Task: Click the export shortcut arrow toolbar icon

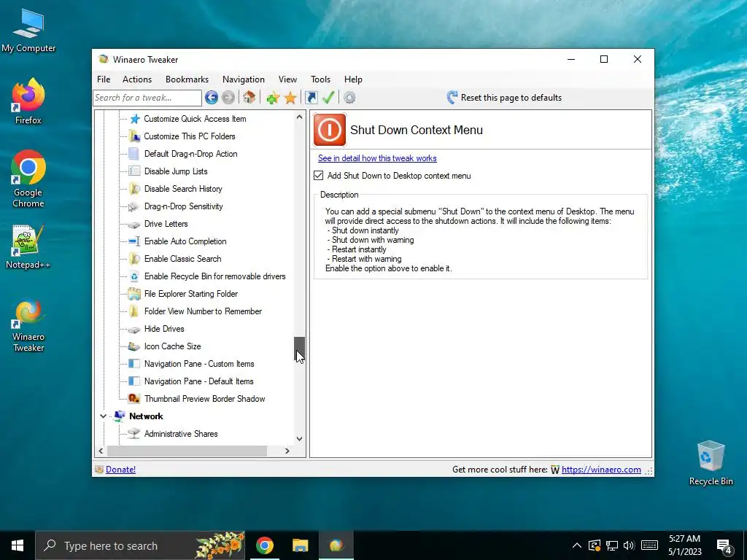Action: pyautogui.click(x=311, y=98)
